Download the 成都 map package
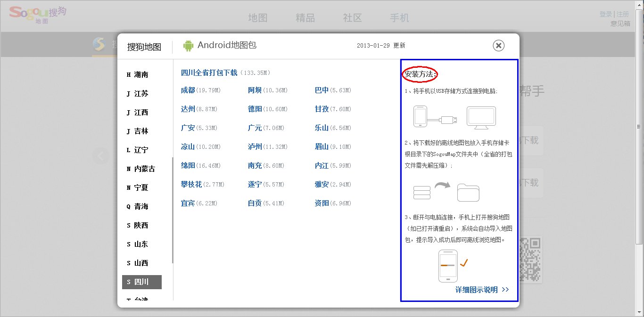 [x=188, y=90]
